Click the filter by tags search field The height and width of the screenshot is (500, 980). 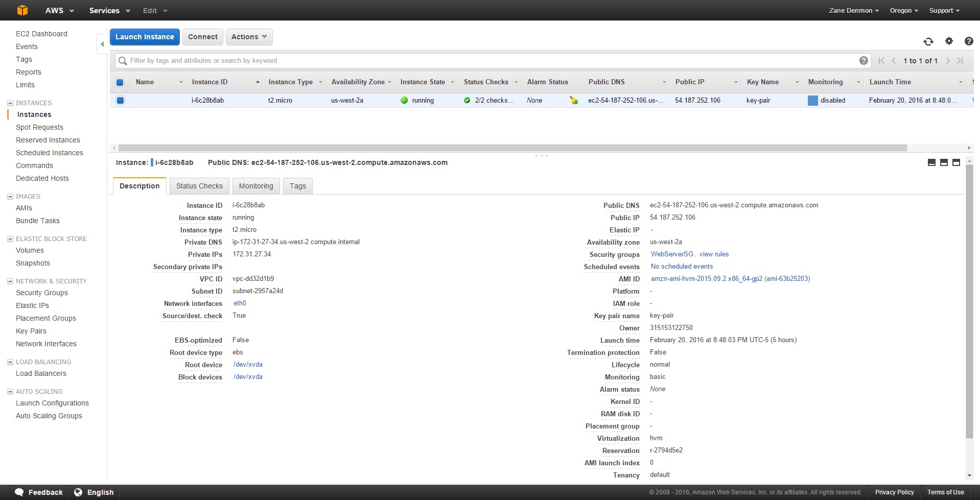point(493,60)
